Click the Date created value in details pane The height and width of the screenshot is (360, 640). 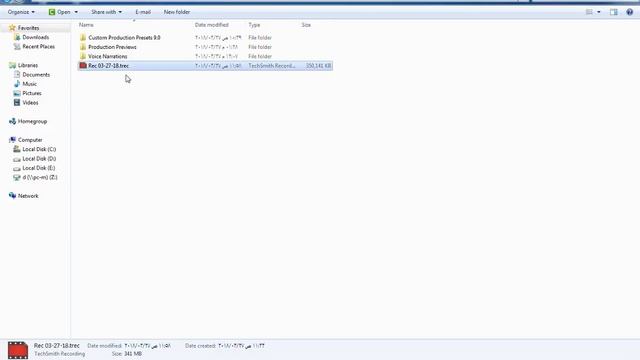click(241, 346)
